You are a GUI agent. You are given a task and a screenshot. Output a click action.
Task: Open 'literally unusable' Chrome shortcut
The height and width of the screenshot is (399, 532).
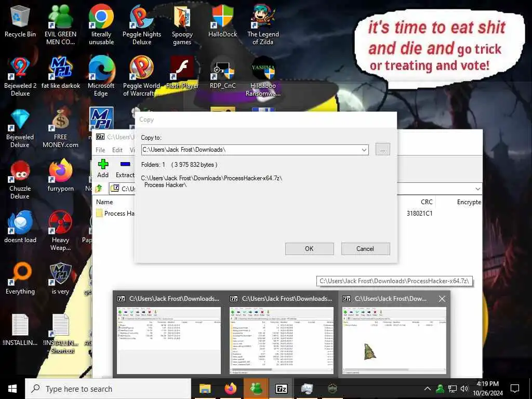[101, 25]
